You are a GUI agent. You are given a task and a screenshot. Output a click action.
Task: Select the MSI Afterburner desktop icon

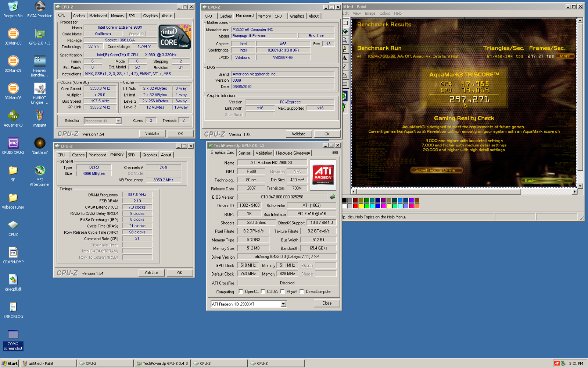(x=40, y=176)
